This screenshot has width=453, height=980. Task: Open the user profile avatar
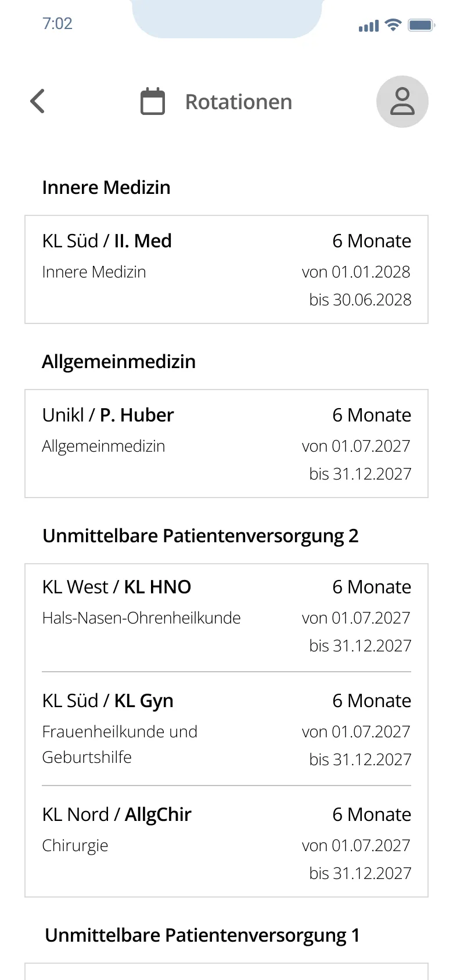pos(402,102)
